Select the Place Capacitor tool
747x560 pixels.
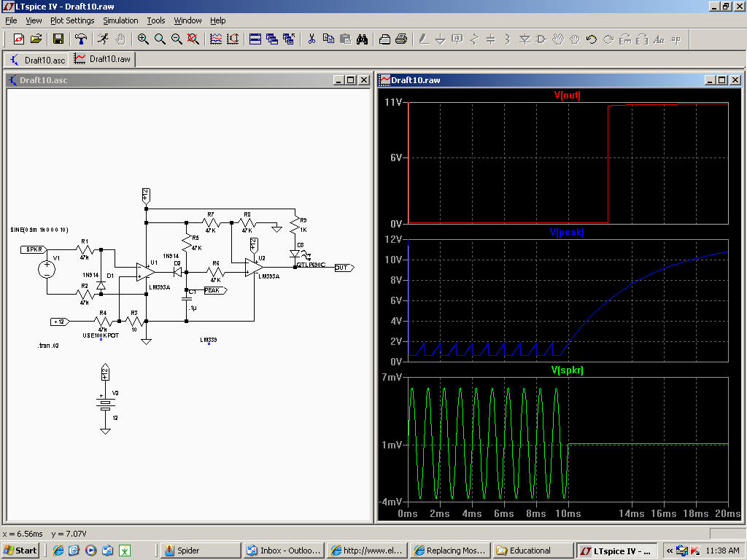tap(491, 39)
